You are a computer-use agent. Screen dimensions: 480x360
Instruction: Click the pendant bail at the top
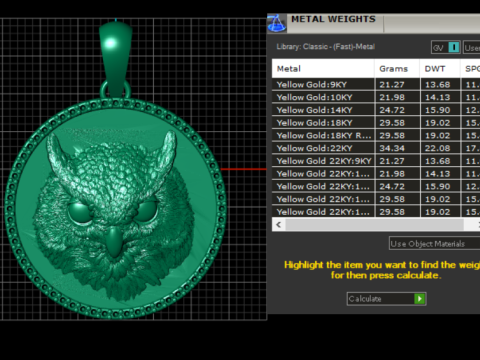click(x=116, y=60)
